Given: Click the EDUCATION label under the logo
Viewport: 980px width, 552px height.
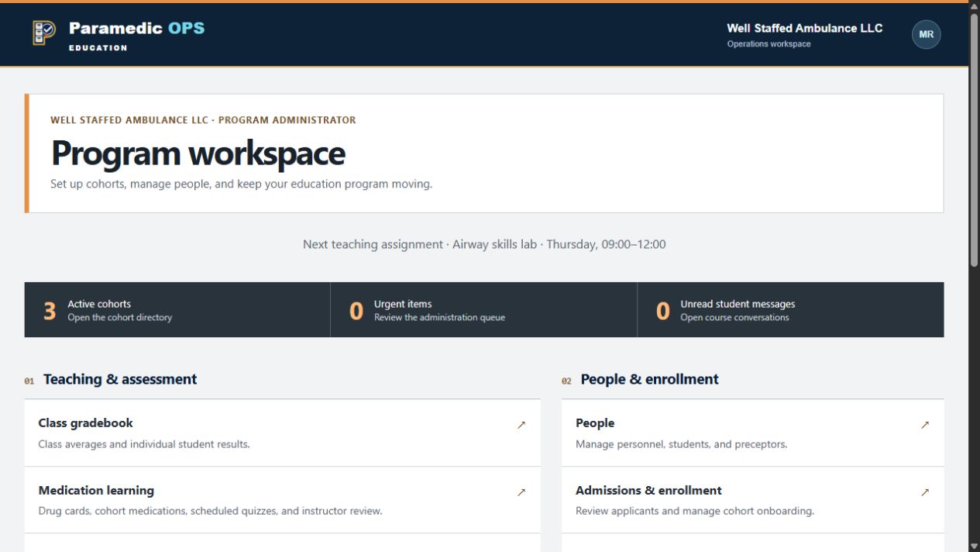Looking at the screenshot, I should coord(98,48).
